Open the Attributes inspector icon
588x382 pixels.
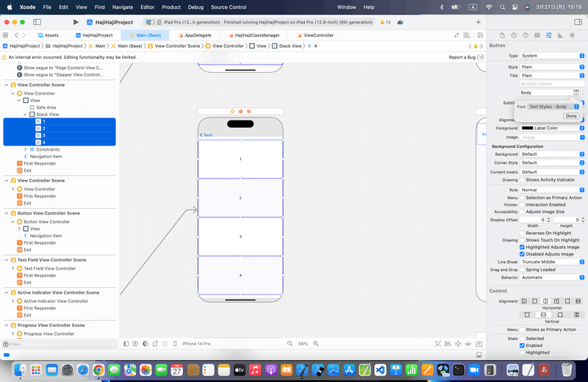[548, 35]
